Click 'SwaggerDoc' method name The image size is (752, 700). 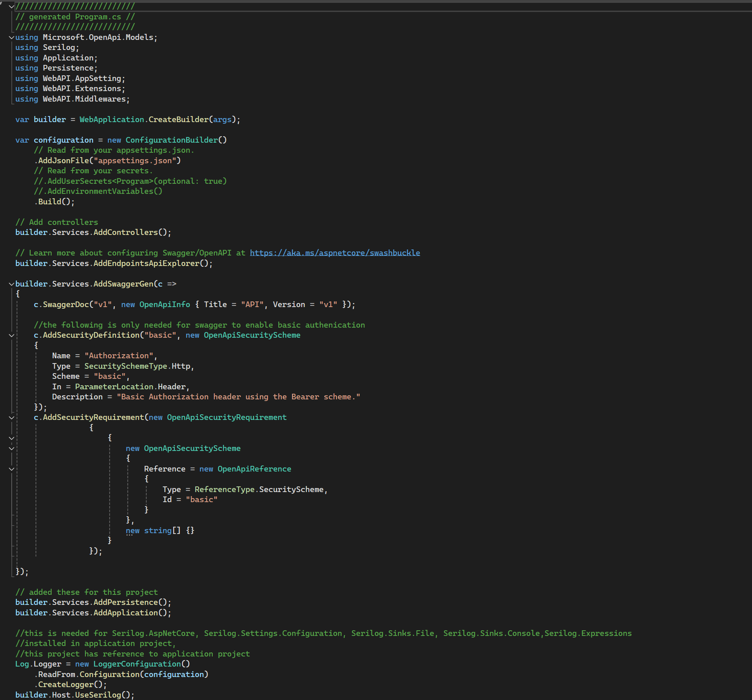(66, 304)
